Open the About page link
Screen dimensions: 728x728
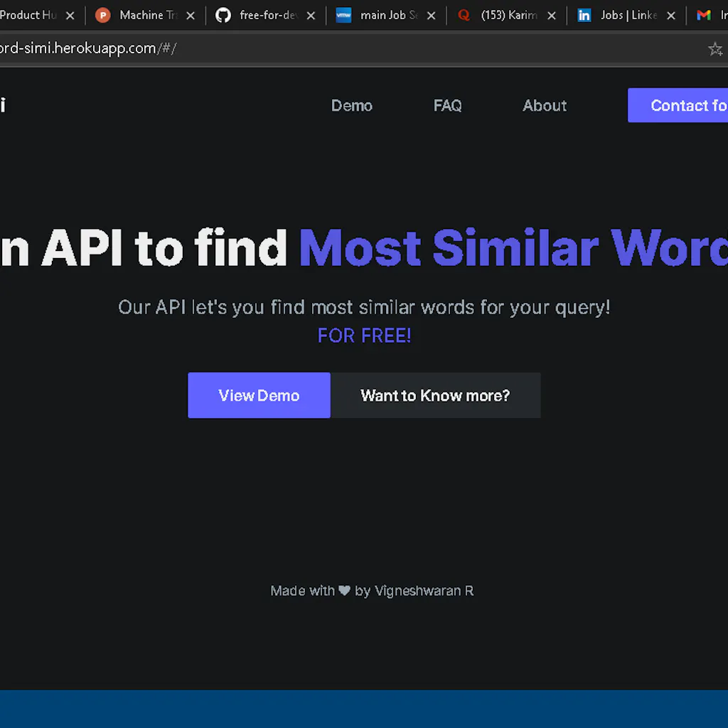545,105
